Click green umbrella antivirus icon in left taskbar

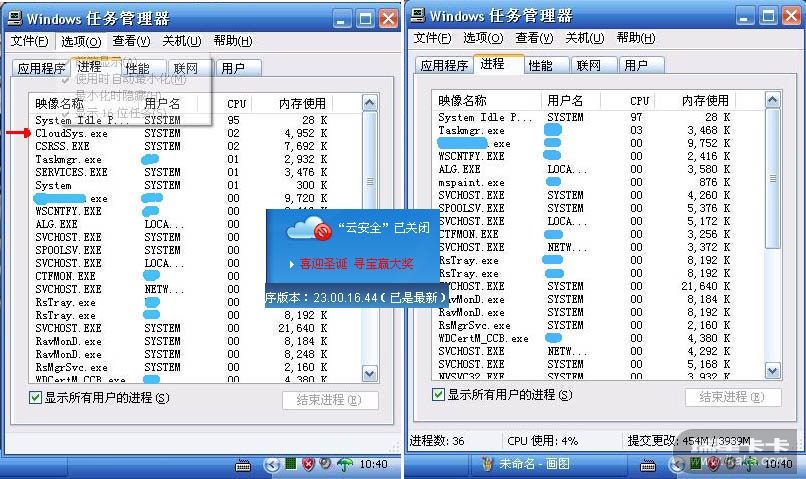point(345,465)
